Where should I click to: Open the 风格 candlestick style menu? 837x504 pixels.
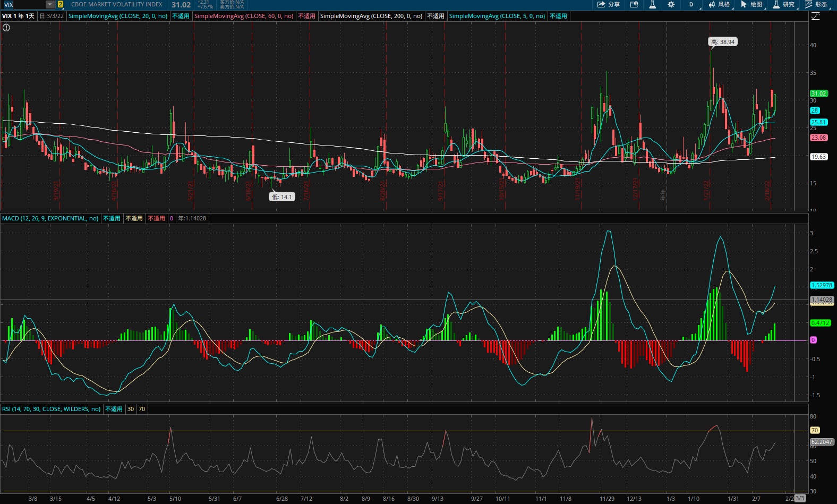point(720,4)
